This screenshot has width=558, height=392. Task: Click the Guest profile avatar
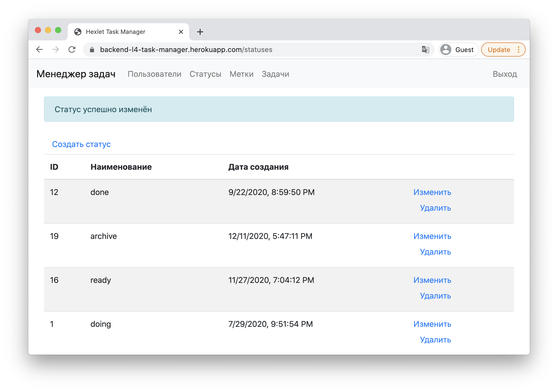[446, 50]
